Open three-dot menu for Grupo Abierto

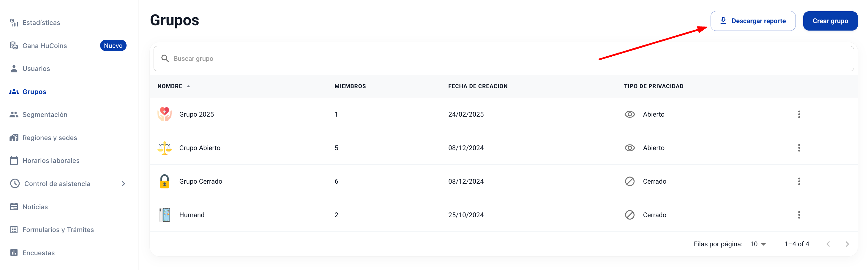tap(798, 148)
